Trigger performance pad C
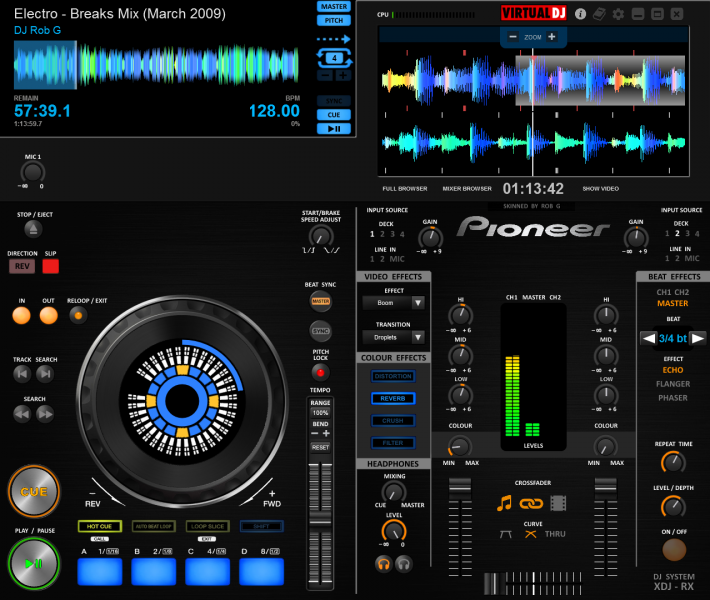Image resolution: width=710 pixels, height=600 pixels. (x=207, y=571)
